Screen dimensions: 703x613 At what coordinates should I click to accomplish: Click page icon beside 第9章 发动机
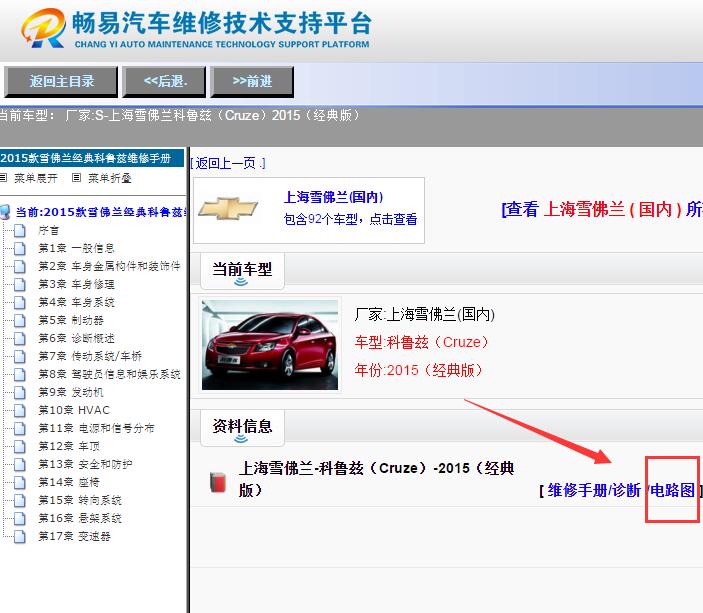[20, 392]
